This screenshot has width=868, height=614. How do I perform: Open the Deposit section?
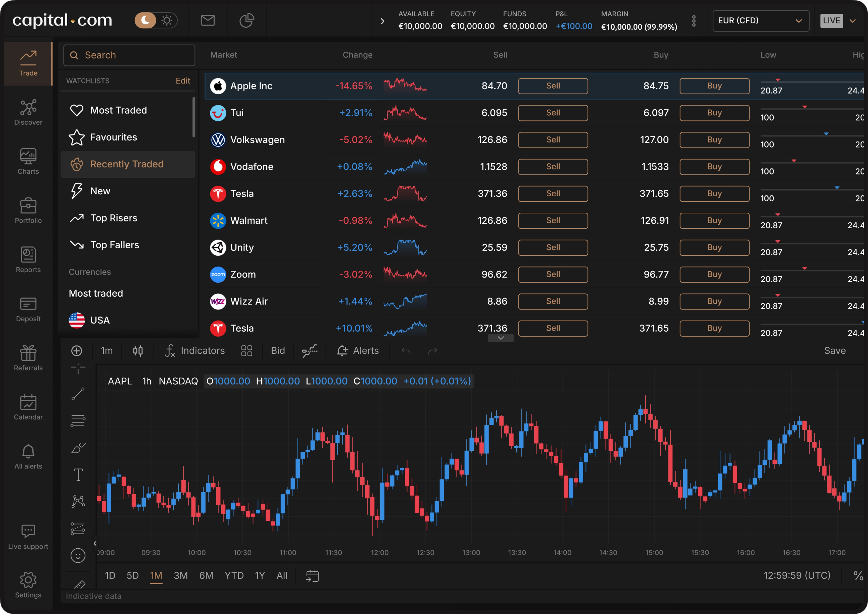(x=28, y=309)
